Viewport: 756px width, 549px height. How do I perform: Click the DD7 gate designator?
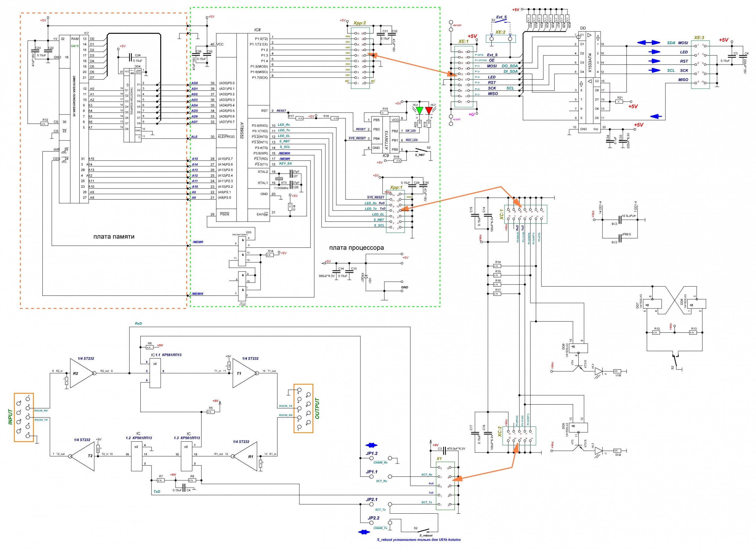tap(637, 305)
